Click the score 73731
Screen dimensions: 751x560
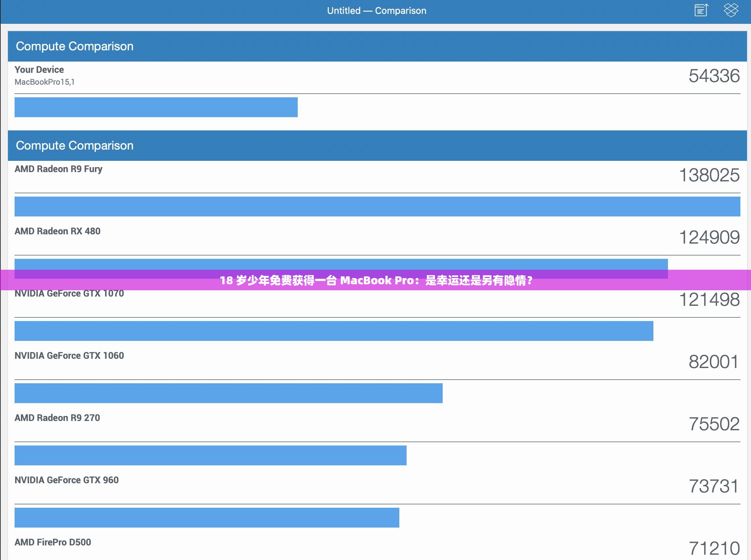(x=713, y=486)
